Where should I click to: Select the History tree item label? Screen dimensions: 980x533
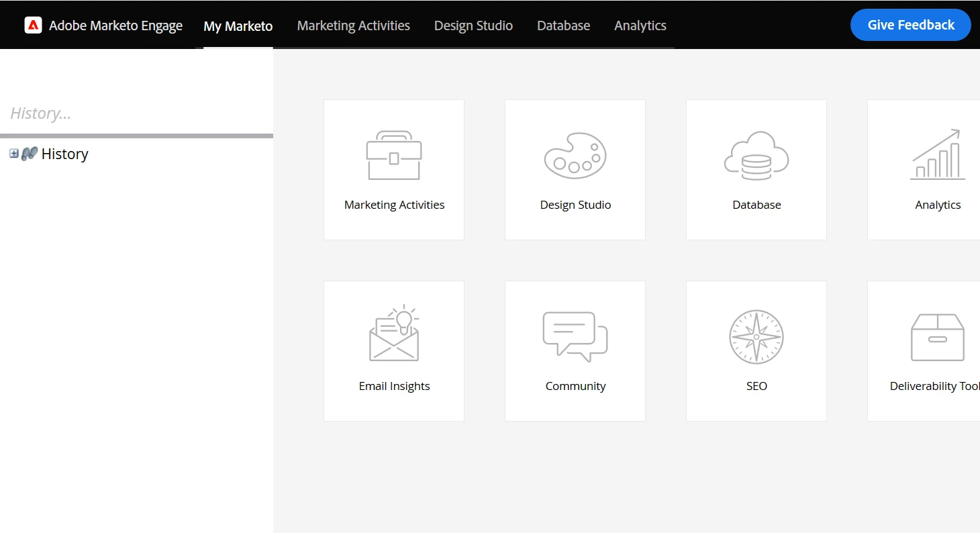coord(64,154)
